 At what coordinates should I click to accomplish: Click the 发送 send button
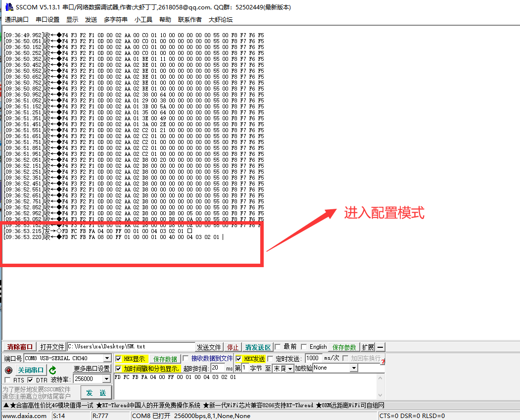pos(96,393)
